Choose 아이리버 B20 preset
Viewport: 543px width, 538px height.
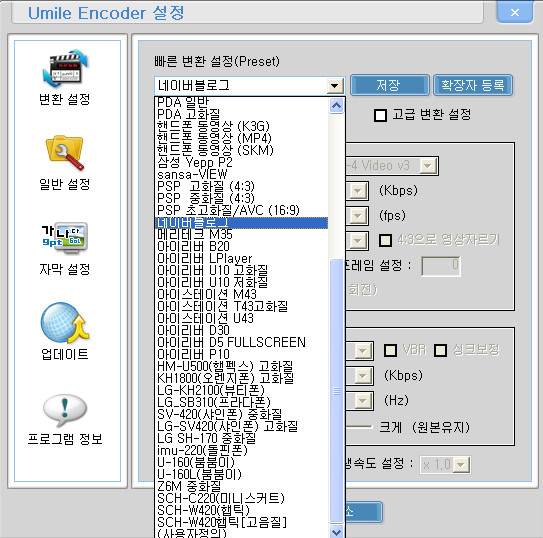242,246
